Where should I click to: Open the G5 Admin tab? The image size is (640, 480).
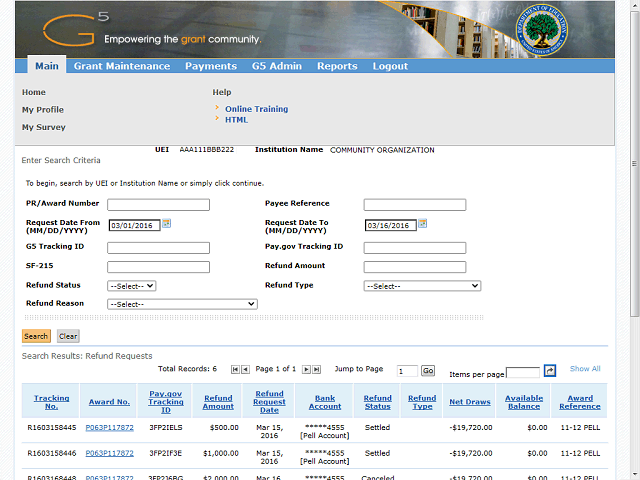point(277,66)
